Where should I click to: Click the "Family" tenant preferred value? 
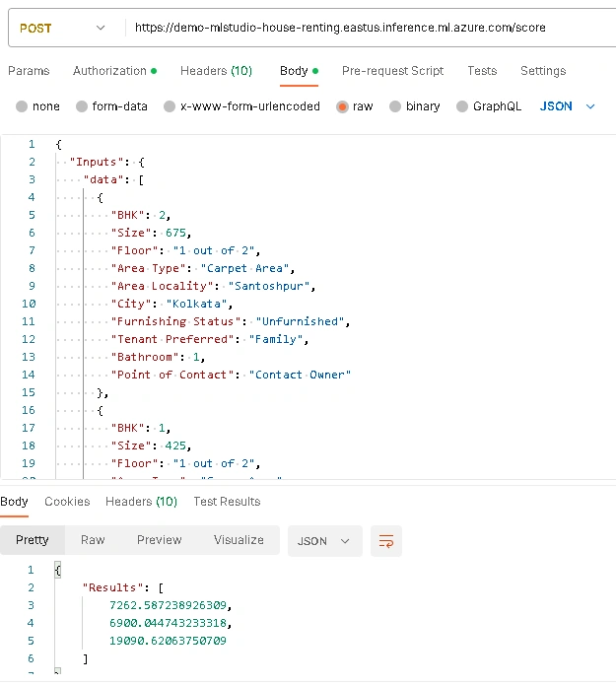[276, 339]
